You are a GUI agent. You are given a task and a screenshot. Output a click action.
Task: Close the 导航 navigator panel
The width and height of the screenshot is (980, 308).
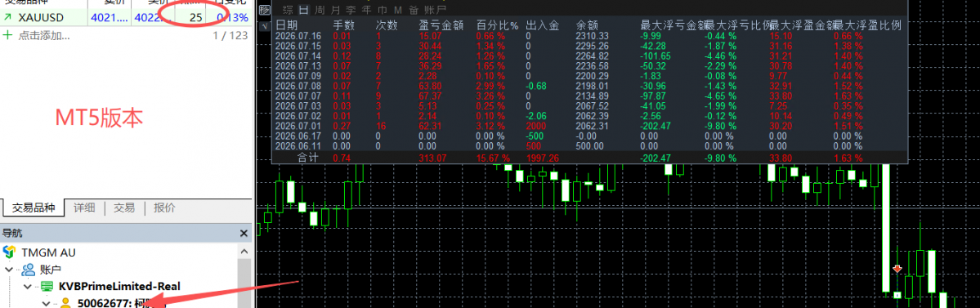[244, 233]
